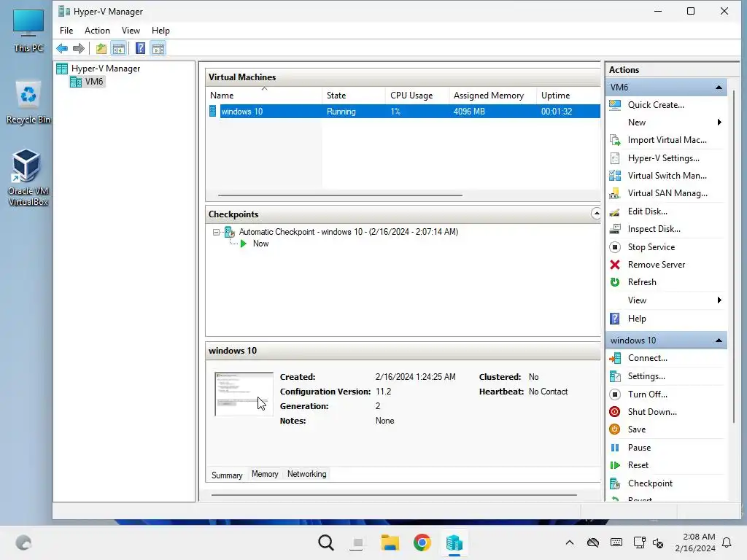Image resolution: width=747 pixels, height=560 pixels.
Task: Open the File menu
Action: pos(66,31)
